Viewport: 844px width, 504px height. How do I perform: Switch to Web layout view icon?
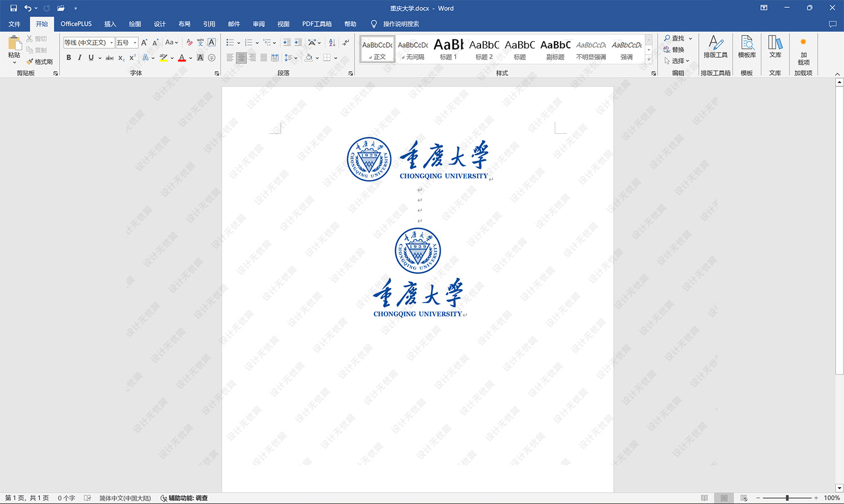coord(744,498)
